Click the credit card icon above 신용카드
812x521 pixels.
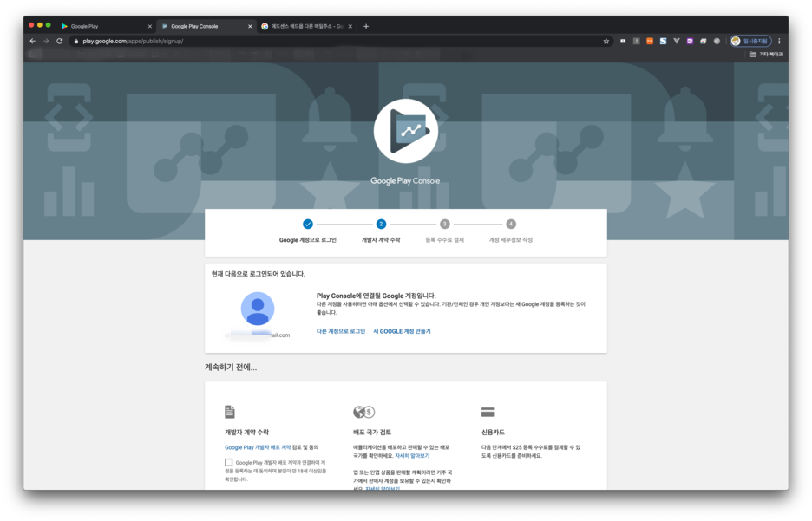(x=488, y=412)
